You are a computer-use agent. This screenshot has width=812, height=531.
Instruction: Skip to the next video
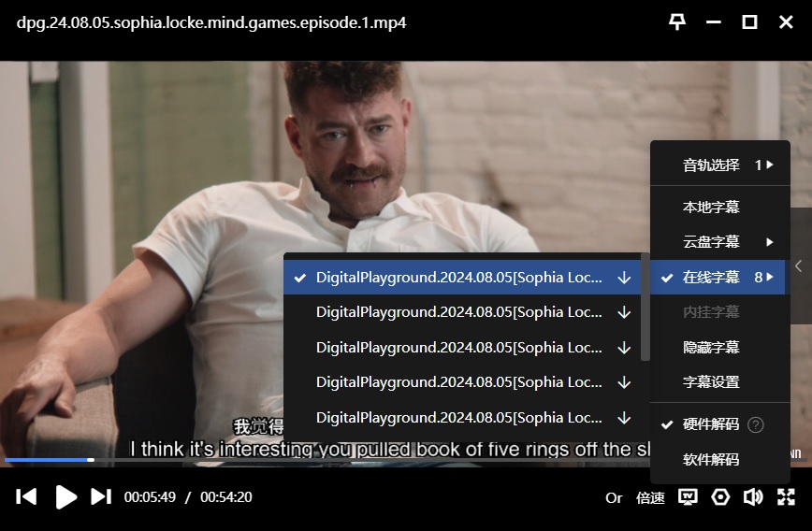coord(100,496)
